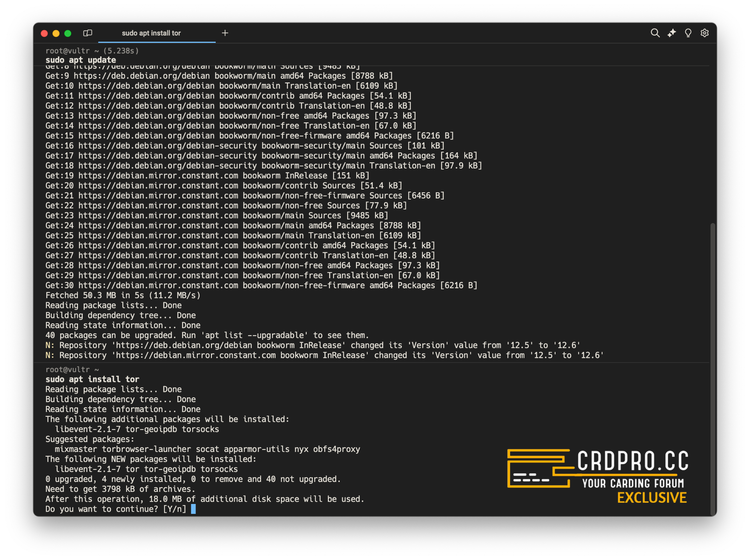This screenshot has height=560, width=750.
Task: Open the settings gear icon
Action: pos(704,33)
